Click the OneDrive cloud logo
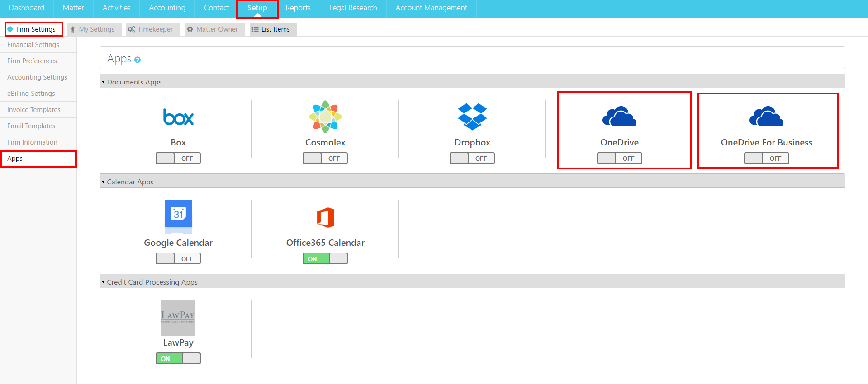The width and height of the screenshot is (868, 384). tap(619, 117)
